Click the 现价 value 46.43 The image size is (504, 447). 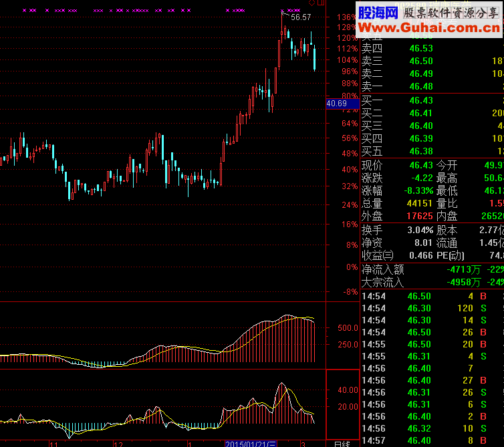click(421, 166)
